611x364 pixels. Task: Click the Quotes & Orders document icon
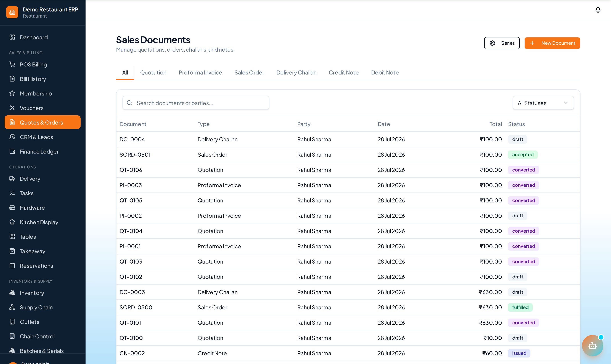click(12, 122)
